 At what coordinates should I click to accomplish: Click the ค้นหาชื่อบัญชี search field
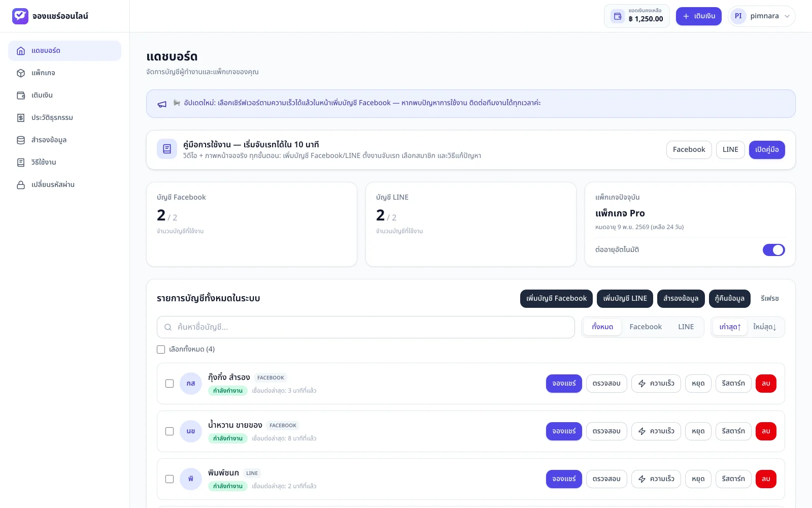pyautogui.click(x=365, y=327)
